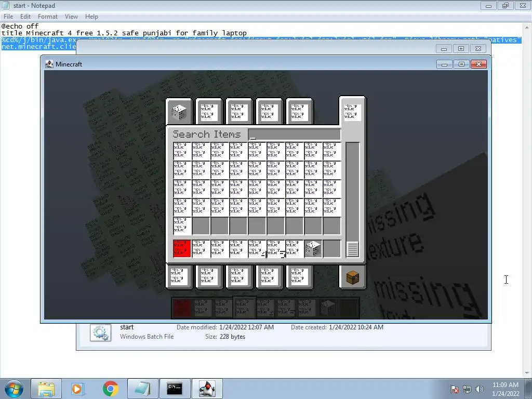Pick the red-tinted item in the inventory hotbar

coord(182,249)
